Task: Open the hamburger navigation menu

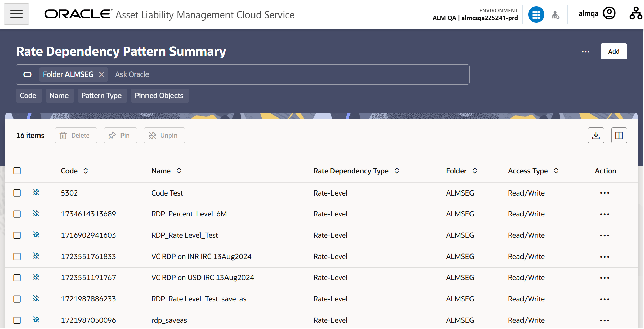Action: pos(17,14)
